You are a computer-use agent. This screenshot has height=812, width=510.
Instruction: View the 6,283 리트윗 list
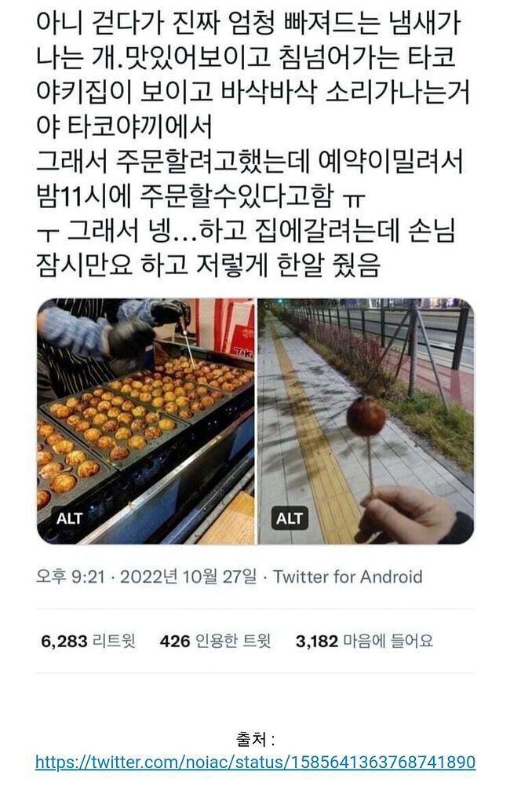tap(89, 641)
